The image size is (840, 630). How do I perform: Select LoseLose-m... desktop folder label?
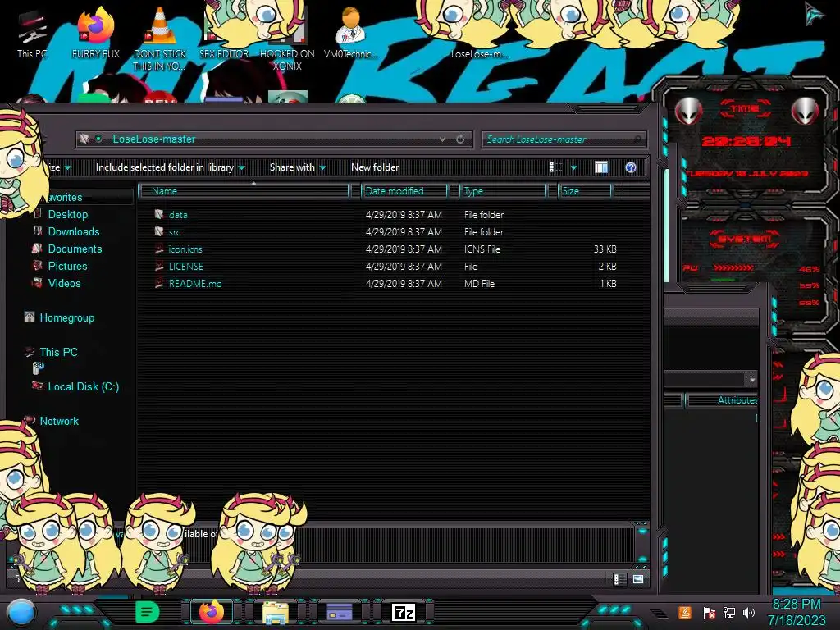tap(479, 54)
